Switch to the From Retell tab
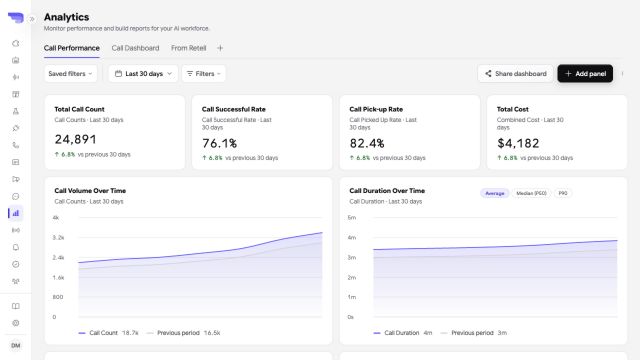The image size is (640, 360). pyautogui.click(x=189, y=48)
